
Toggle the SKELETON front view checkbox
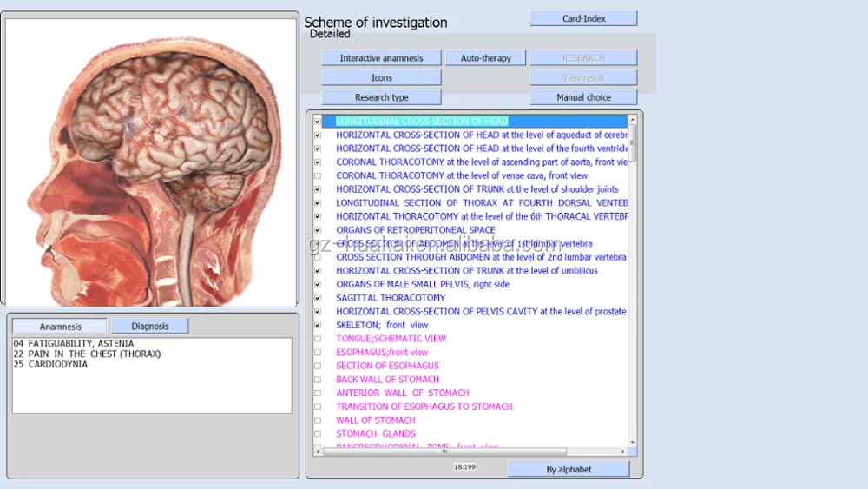(x=318, y=325)
